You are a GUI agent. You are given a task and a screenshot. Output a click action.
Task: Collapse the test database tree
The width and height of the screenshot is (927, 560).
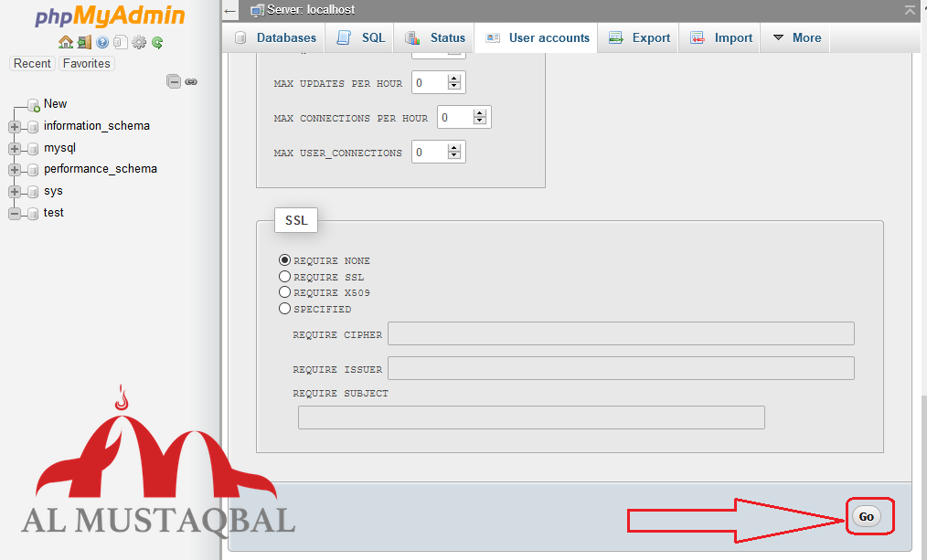tap(15, 213)
